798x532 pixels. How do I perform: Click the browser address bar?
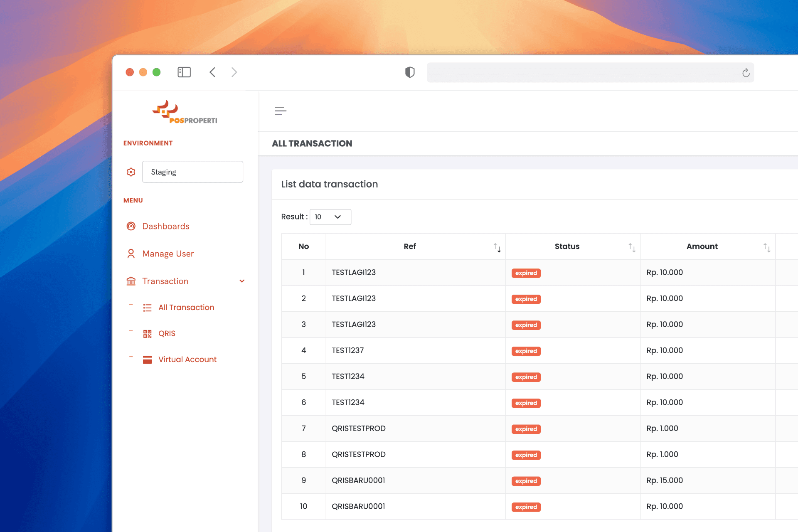[x=582, y=73]
